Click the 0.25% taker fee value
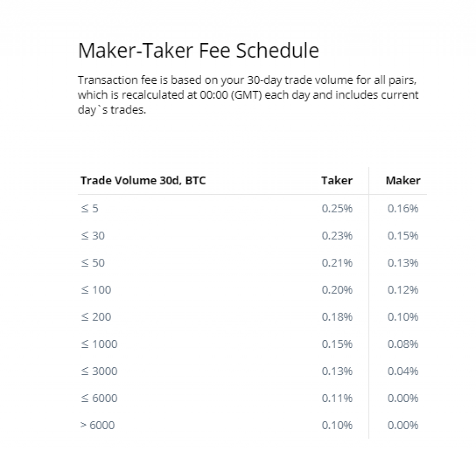The height and width of the screenshot is (451, 476). tap(337, 209)
